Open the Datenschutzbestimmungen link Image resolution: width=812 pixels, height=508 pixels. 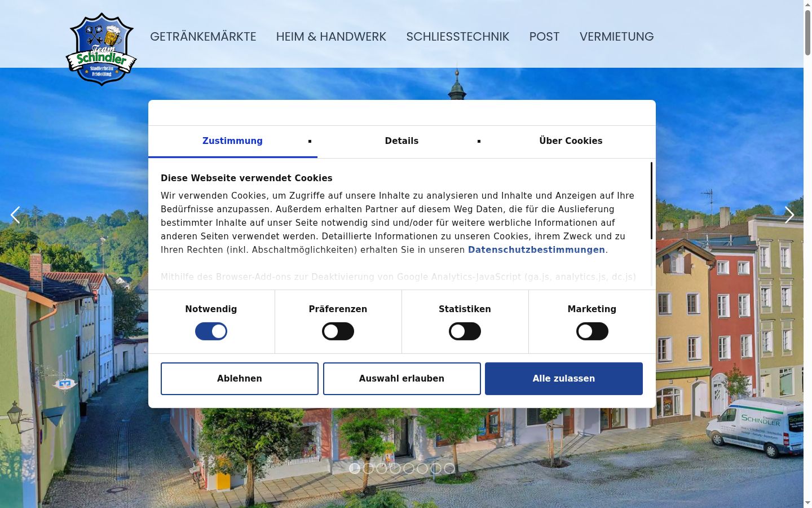[x=536, y=249]
